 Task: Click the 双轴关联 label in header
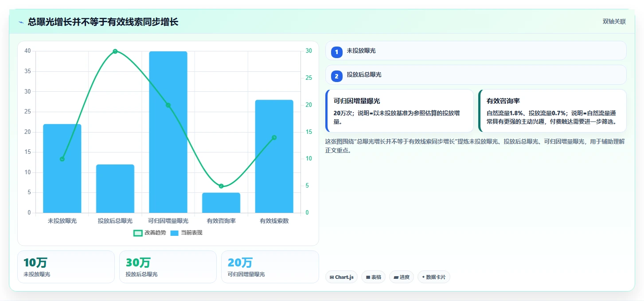(614, 22)
